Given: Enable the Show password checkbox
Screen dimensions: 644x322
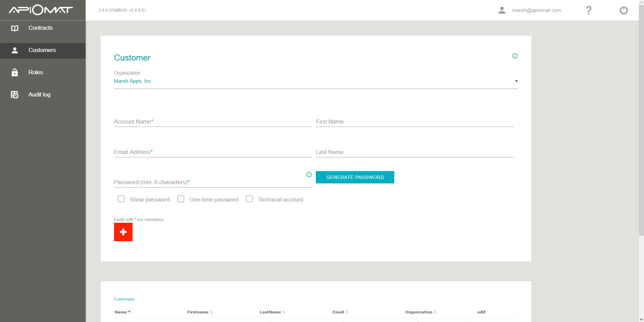Looking at the screenshot, I should pyautogui.click(x=121, y=199).
